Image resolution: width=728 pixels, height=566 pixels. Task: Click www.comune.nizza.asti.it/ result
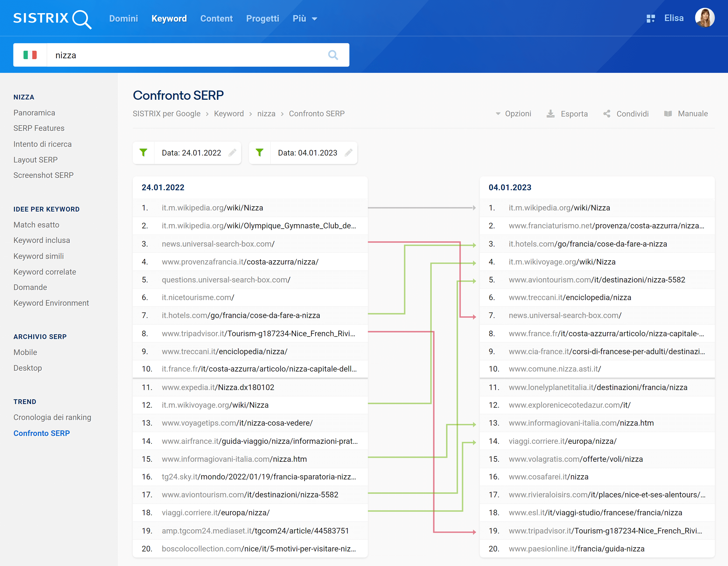point(555,369)
